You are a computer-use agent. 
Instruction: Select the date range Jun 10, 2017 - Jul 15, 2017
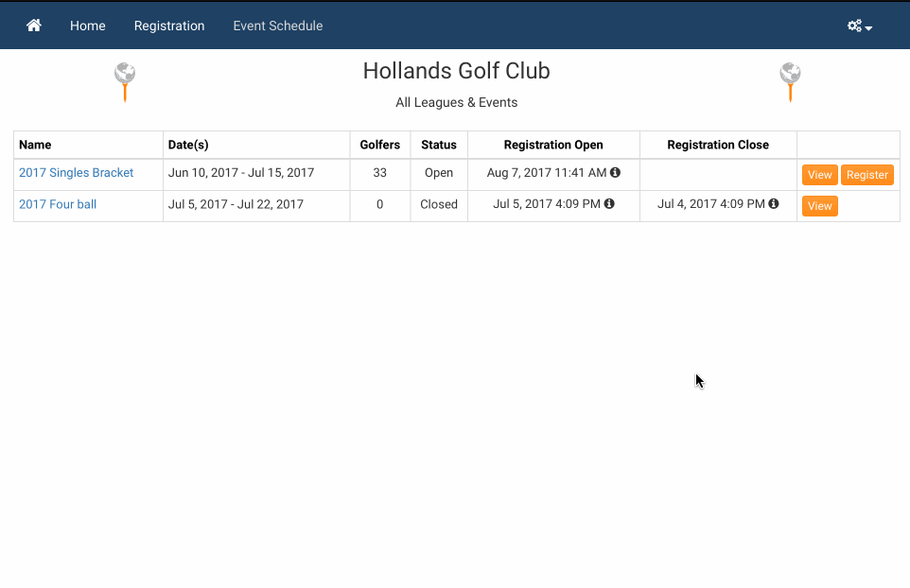click(x=241, y=173)
